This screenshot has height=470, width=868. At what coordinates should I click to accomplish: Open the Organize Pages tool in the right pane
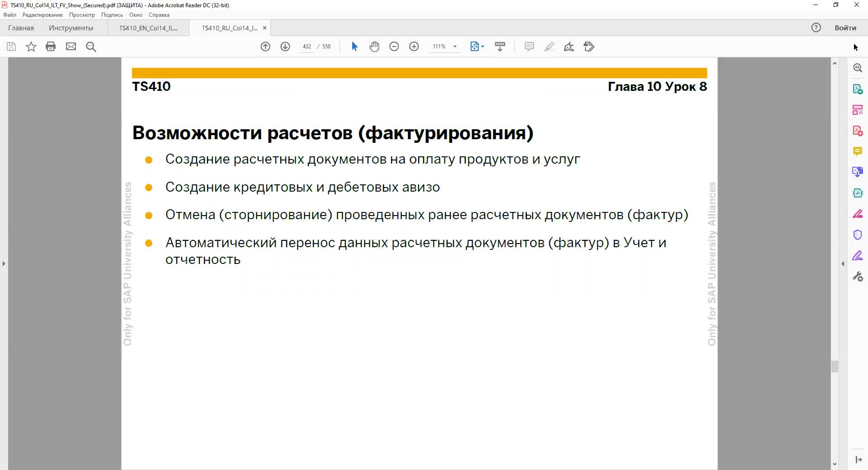[858, 110]
